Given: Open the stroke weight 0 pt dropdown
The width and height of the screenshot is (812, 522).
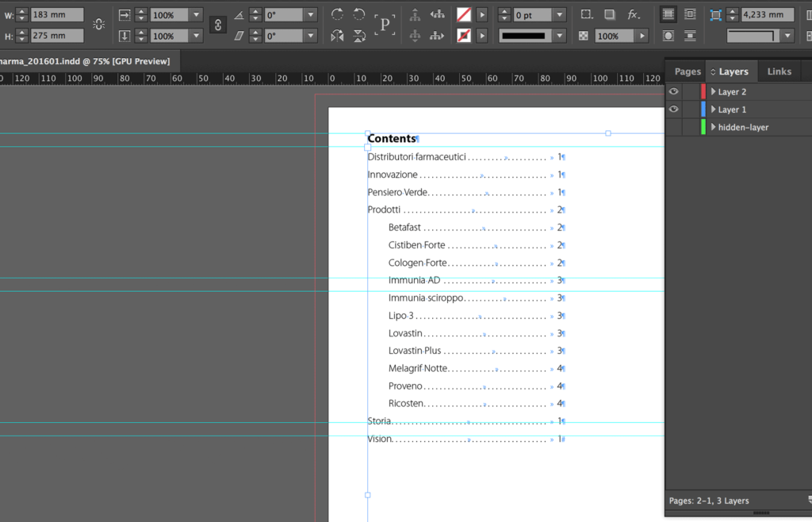Looking at the screenshot, I should [x=559, y=15].
